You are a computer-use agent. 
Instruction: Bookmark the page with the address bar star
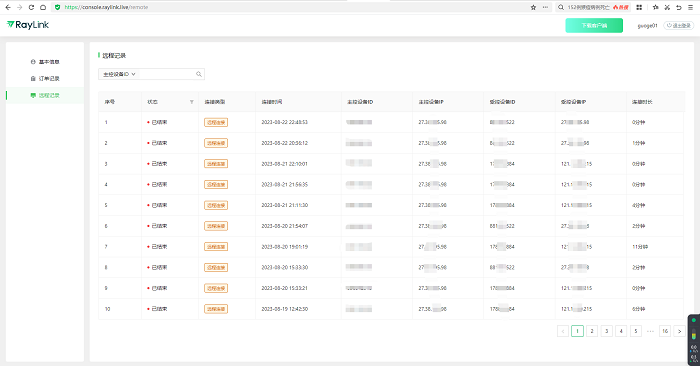pos(533,7)
